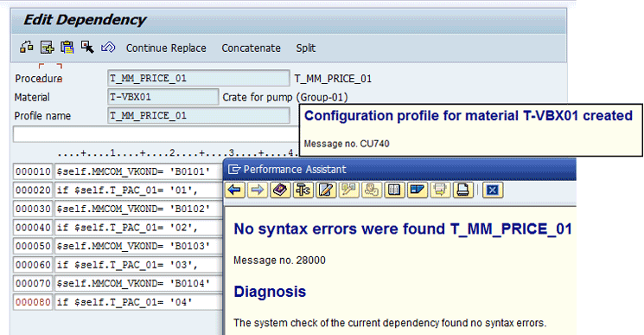
Task: Click the empty command line field
Action: [156, 134]
